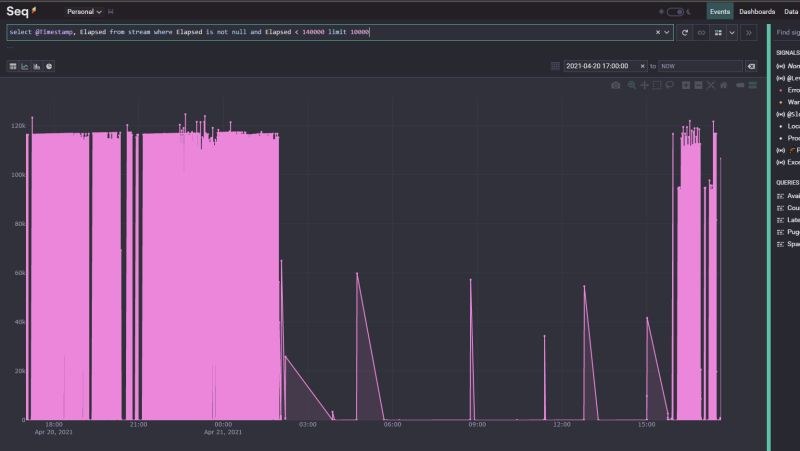Click the save workspace icon beside Personal
800x451 pixels.
click(x=111, y=12)
